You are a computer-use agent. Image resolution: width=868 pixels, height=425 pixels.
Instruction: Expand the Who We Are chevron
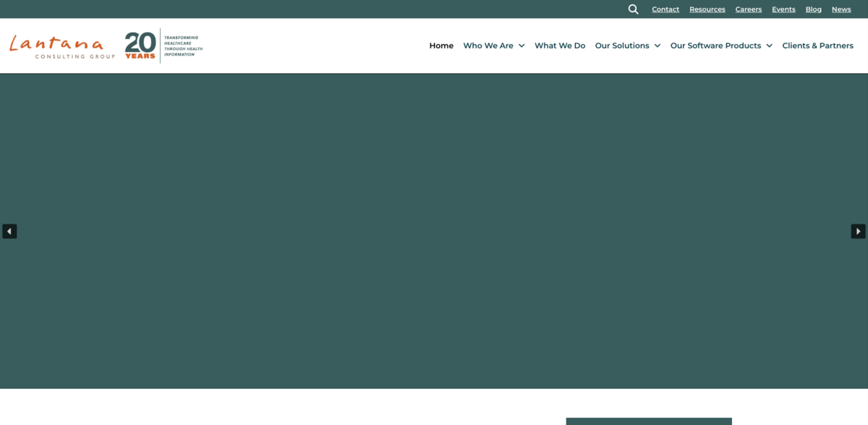[x=522, y=46]
